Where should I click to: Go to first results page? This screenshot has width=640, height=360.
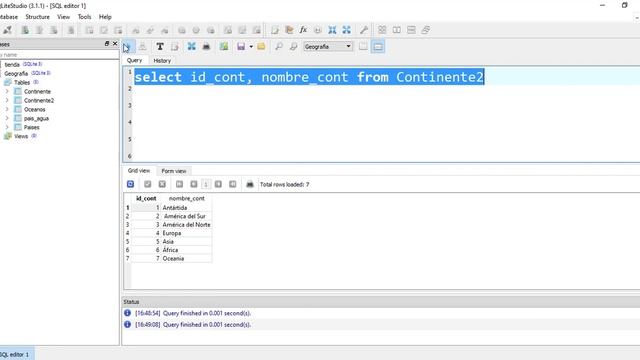click(x=179, y=184)
